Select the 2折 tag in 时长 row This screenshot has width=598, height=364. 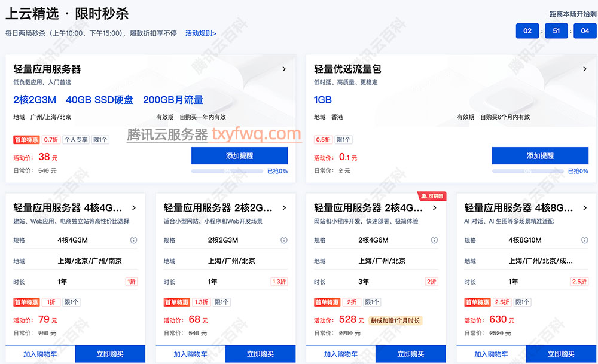pyautogui.click(x=431, y=282)
